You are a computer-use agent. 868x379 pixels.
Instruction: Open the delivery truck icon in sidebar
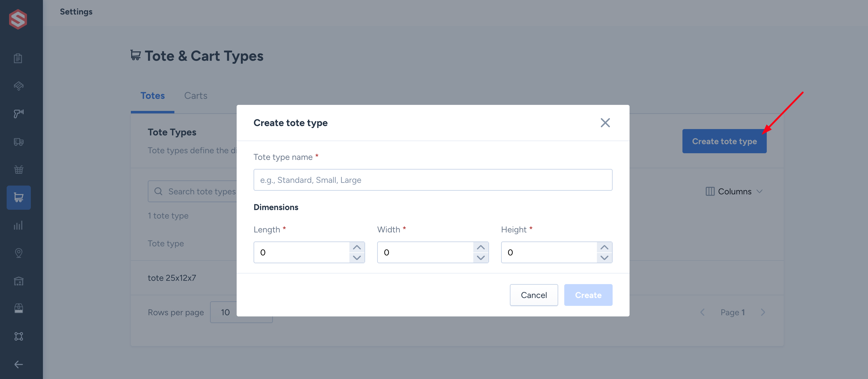click(18, 142)
